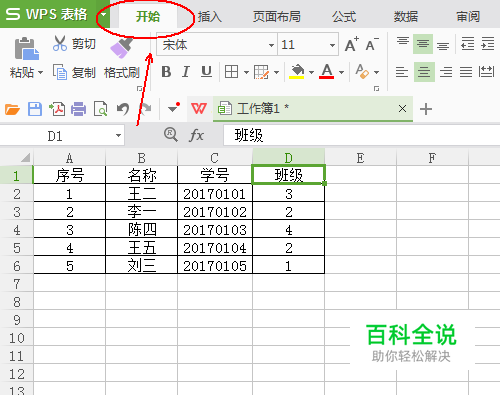Viewport: 500px width, 395px height.
Task: Expand font color dropdown arrow
Action: [x=341, y=72]
